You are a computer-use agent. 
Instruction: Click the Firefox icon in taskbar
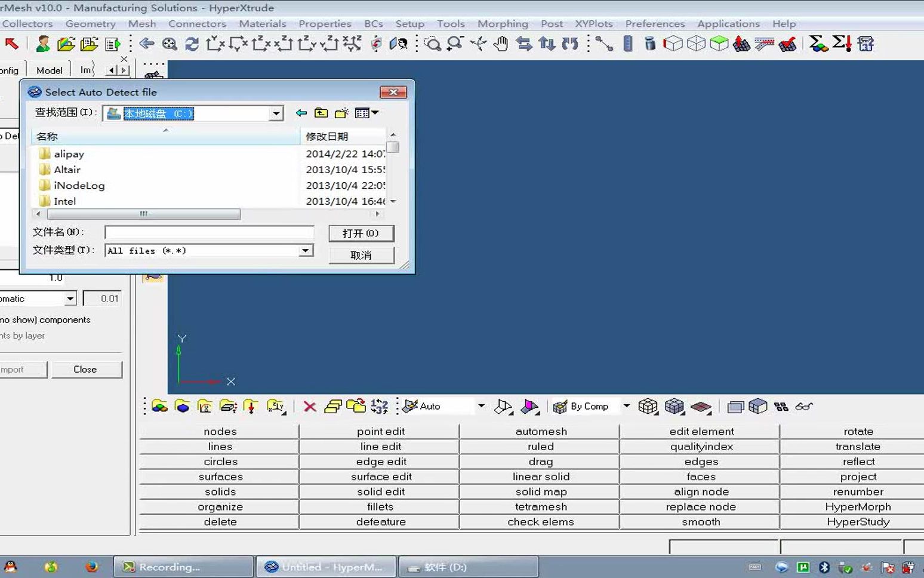point(91,567)
